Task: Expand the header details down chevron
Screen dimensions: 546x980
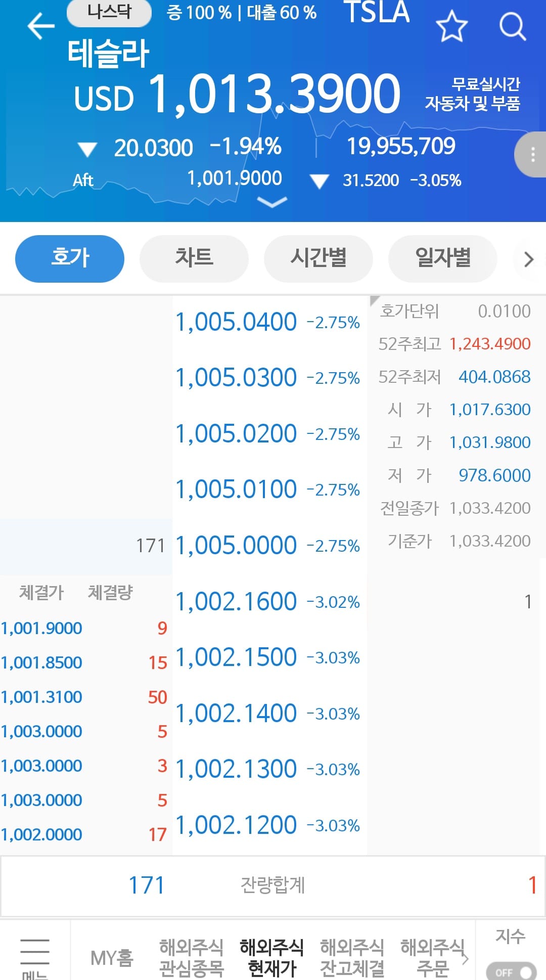Action: 272,202
